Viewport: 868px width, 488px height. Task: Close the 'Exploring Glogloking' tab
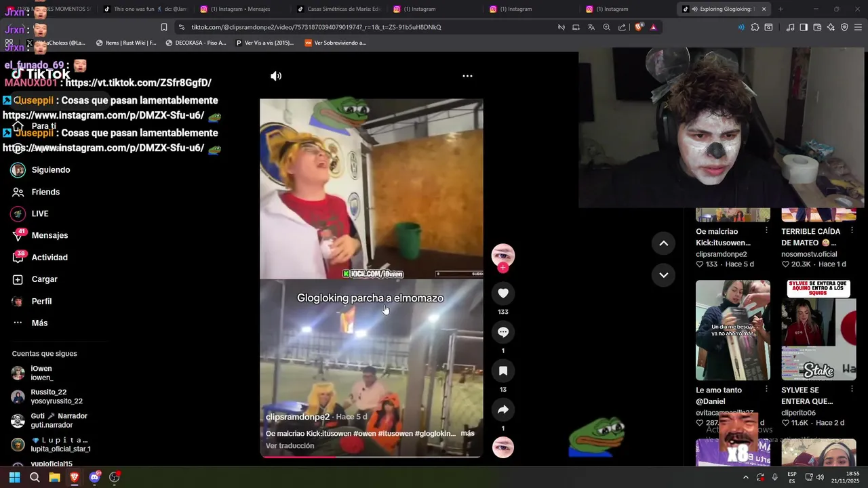coord(764,9)
